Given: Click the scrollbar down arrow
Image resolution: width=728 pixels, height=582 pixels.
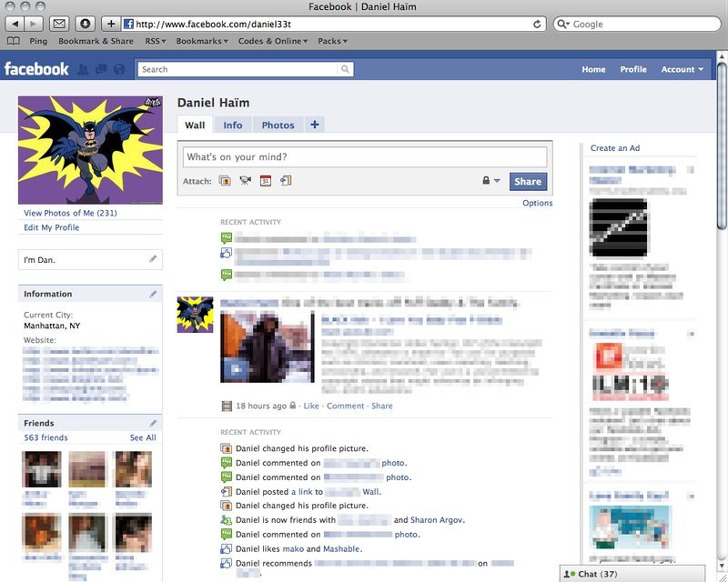Looking at the screenshot, I should (x=722, y=567).
